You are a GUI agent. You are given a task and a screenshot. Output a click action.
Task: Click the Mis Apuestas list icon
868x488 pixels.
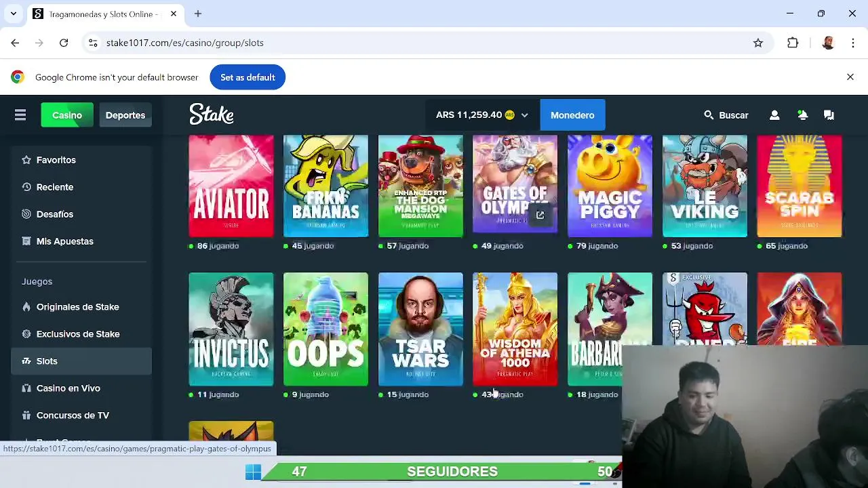[26, 241]
